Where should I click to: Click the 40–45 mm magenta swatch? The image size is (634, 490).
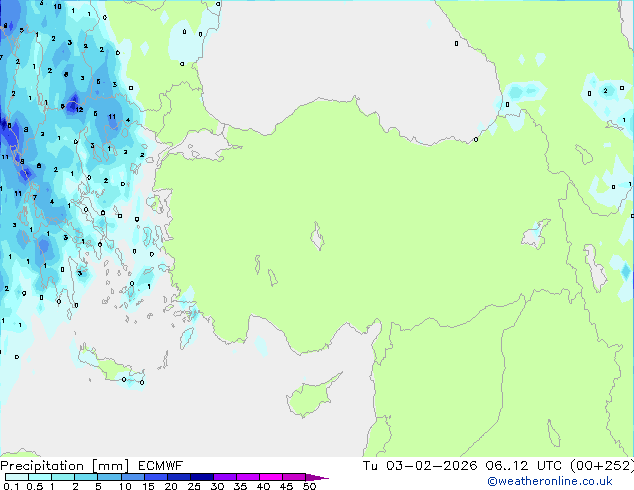[x=271, y=477]
